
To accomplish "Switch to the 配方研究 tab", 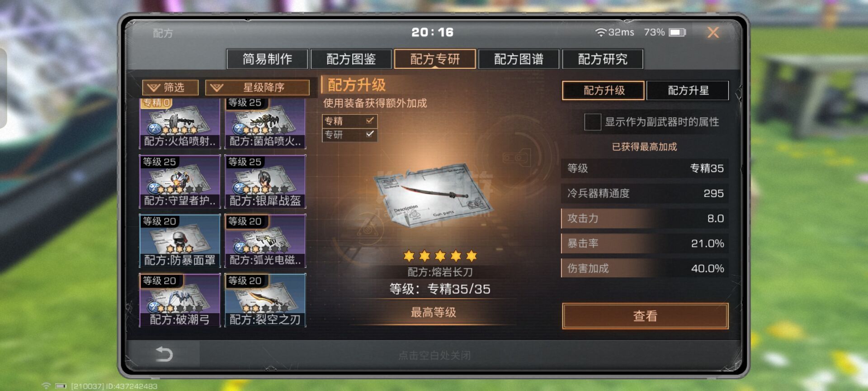I will point(603,59).
